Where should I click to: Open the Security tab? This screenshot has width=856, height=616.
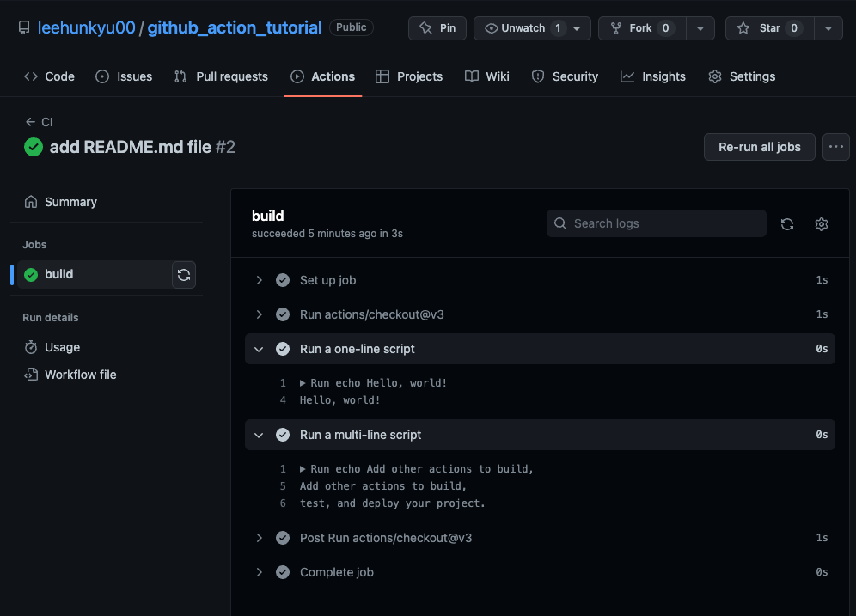pos(565,77)
